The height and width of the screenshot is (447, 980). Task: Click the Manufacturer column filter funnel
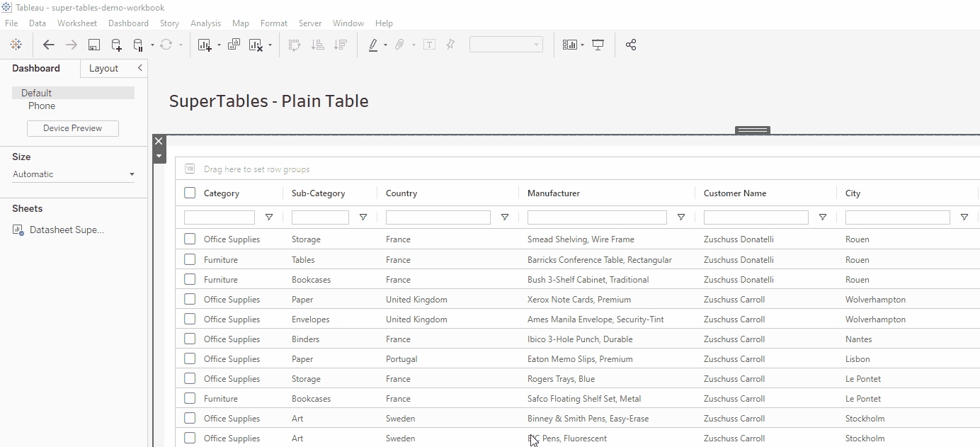click(681, 217)
